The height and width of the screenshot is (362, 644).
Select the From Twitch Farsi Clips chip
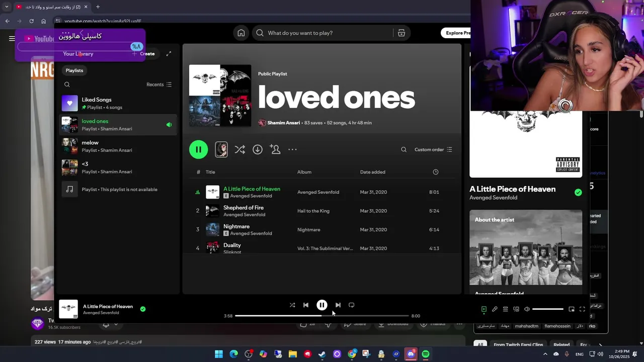tap(517, 345)
